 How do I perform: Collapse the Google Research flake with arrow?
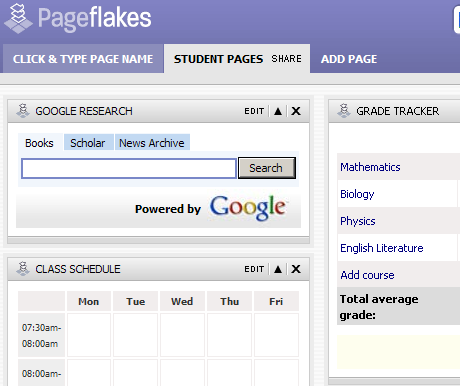click(278, 111)
